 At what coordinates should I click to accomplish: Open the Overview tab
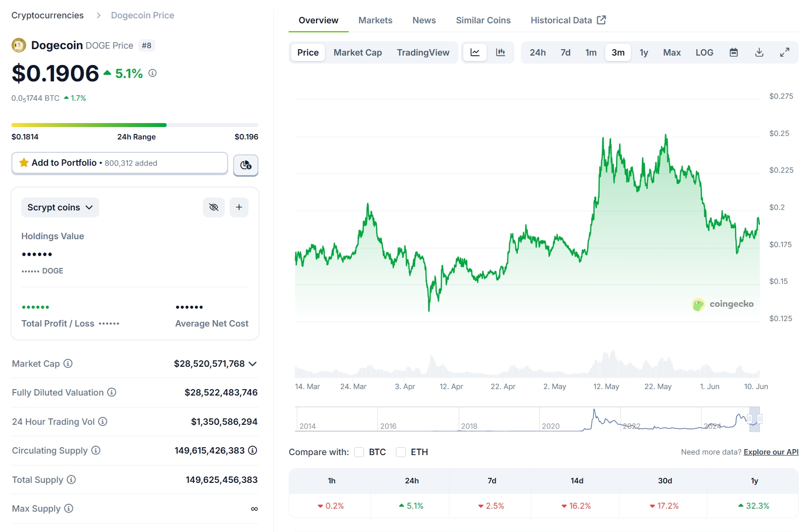(318, 20)
